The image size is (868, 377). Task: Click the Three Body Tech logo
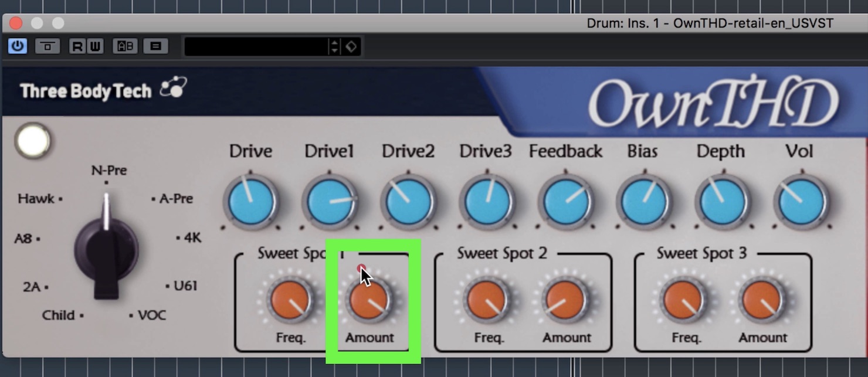click(x=103, y=90)
